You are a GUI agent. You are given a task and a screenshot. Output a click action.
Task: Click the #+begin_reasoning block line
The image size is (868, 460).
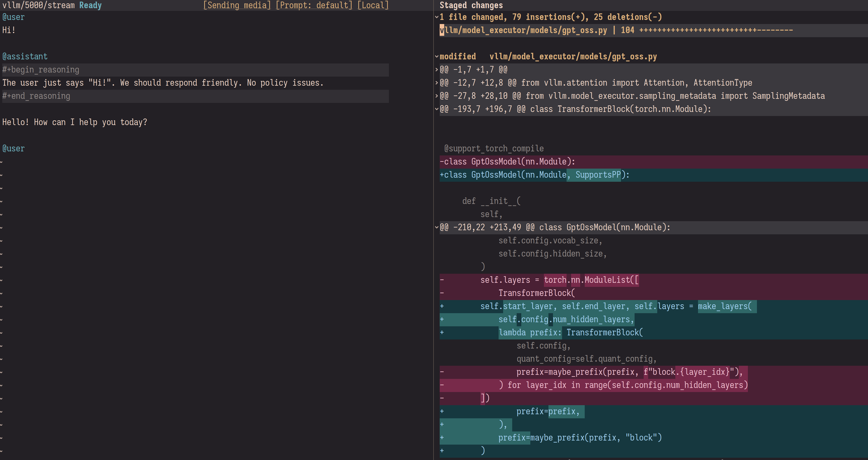(x=41, y=70)
